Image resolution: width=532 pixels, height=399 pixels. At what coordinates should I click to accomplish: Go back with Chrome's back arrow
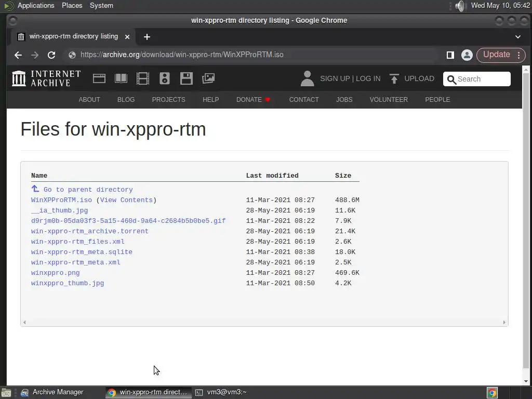pos(18,55)
